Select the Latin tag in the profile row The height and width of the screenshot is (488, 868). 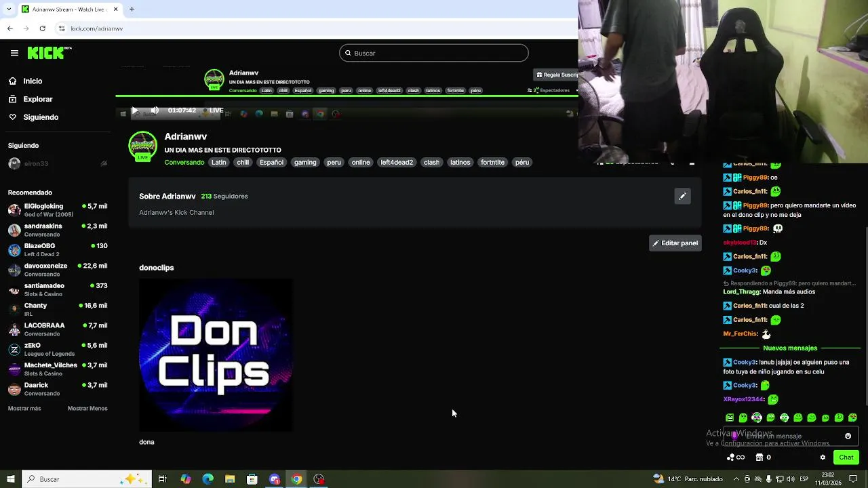pos(218,163)
